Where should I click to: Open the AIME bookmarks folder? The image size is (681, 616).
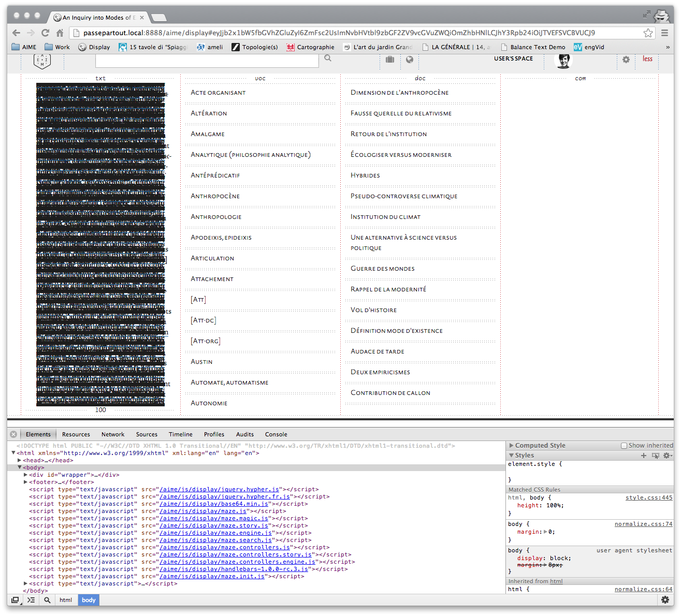pyautogui.click(x=24, y=47)
